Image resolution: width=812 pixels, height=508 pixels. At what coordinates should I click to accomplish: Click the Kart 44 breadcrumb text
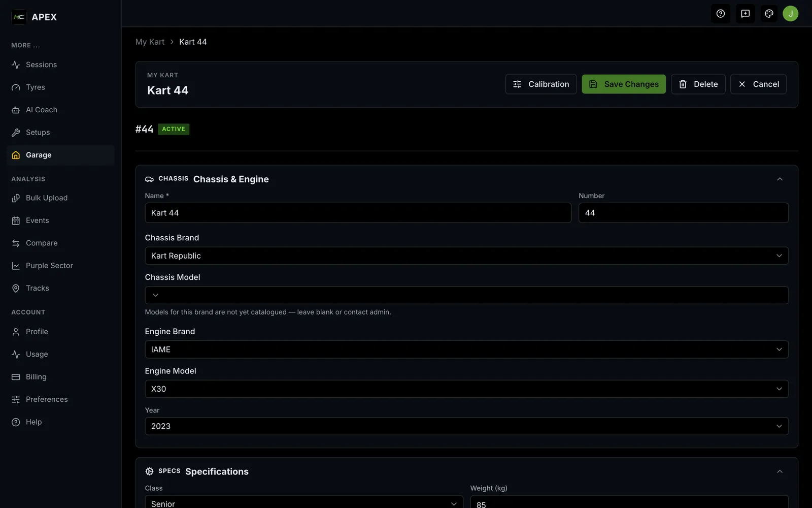click(x=193, y=42)
